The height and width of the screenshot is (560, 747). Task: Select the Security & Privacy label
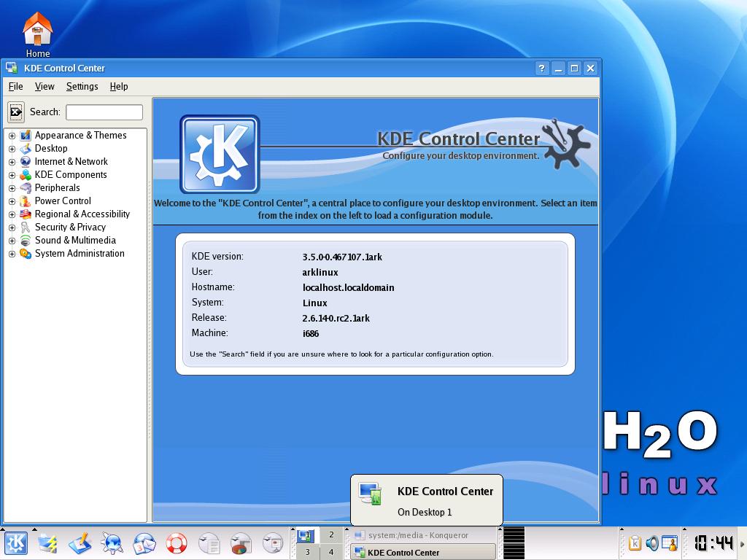(70, 227)
